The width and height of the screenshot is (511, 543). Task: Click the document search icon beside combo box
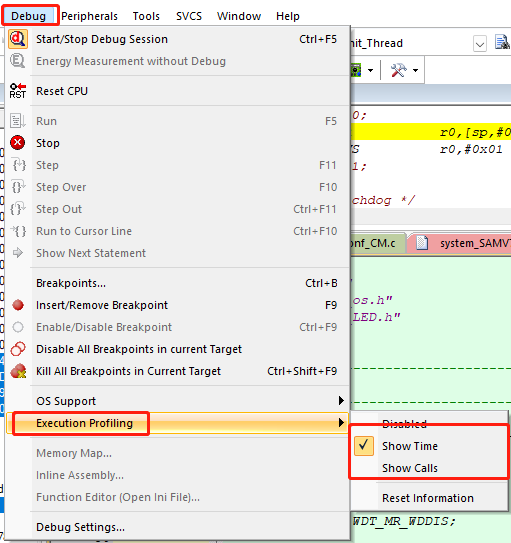pyautogui.click(x=502, y=43)
